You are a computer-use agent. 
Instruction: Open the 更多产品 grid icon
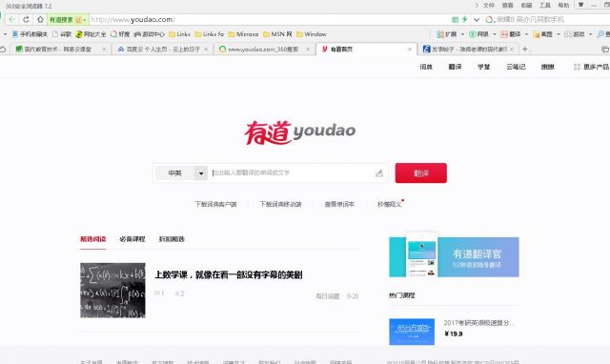(x=577, y=67)
